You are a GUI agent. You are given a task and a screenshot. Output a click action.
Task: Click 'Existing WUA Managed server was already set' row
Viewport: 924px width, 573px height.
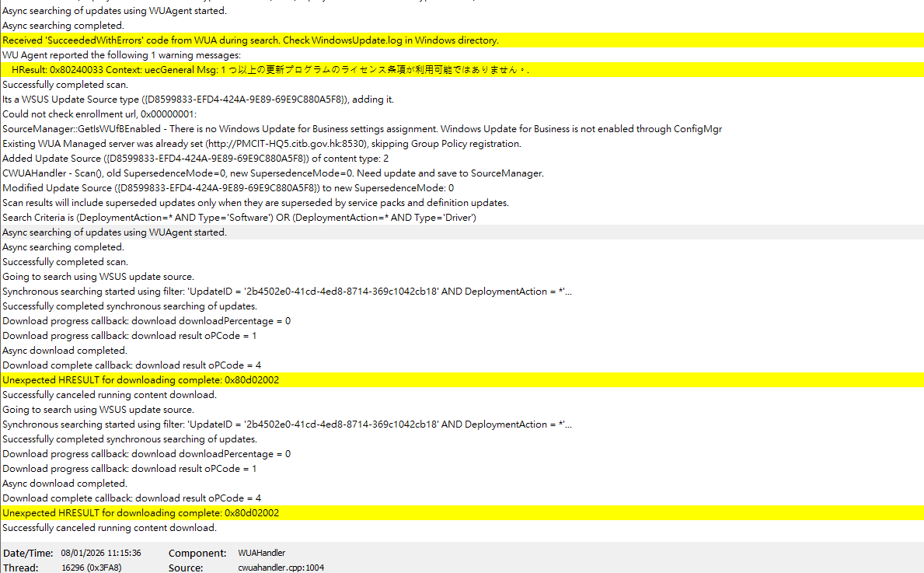[x=462, y=143]
